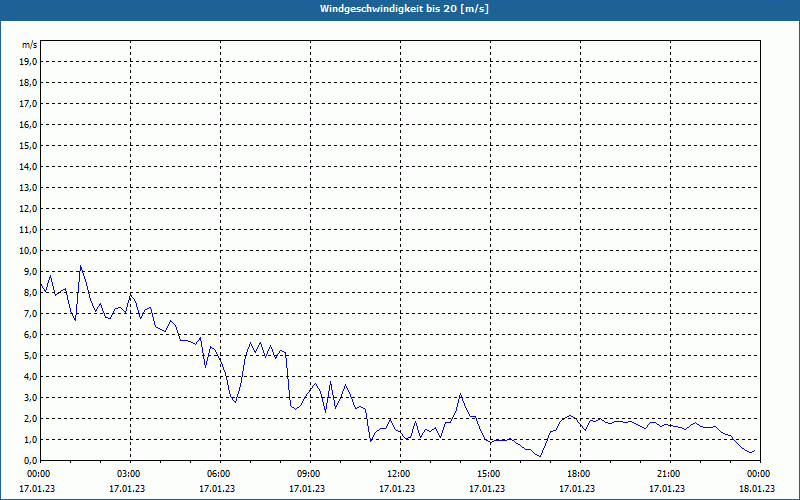Click the '00:00' label above 18.01.23
The image size is (800, 500).
[x=760, y=474]
